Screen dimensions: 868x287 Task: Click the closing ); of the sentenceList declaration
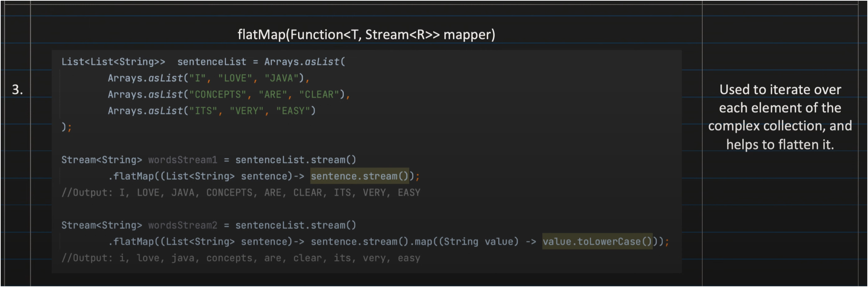tap(66, 127)
